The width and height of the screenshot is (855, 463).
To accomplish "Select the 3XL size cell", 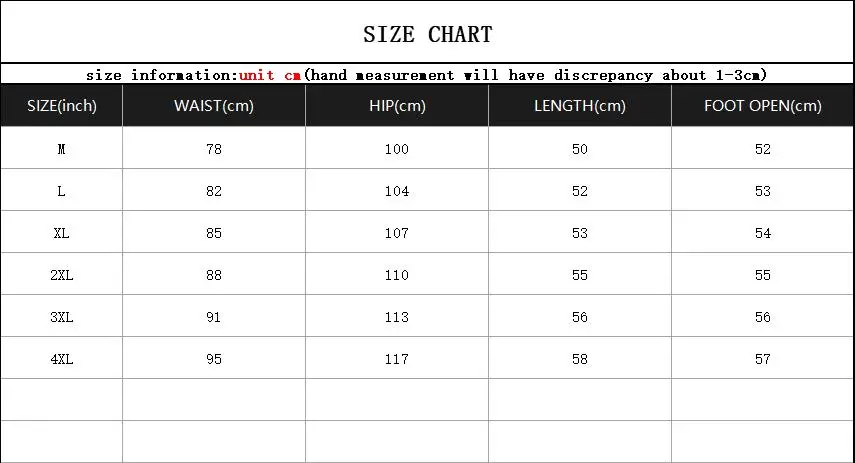I will (x=62, y=317).
